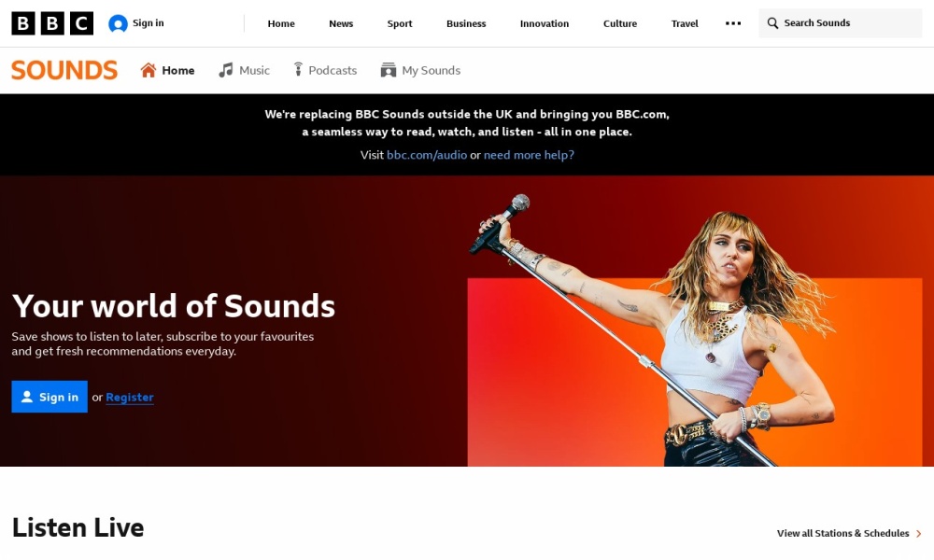Screen dimensions: 934x560
Task: Open the Innovation section
Action: (544, 24)
